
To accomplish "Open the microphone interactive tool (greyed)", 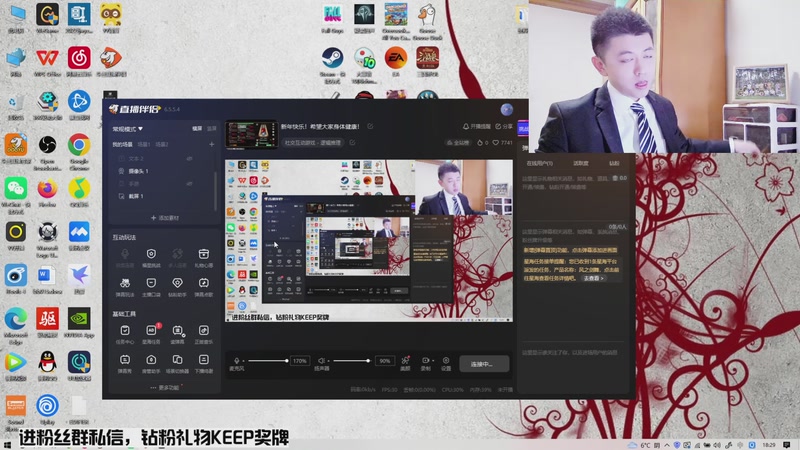I will pos(125,258).
